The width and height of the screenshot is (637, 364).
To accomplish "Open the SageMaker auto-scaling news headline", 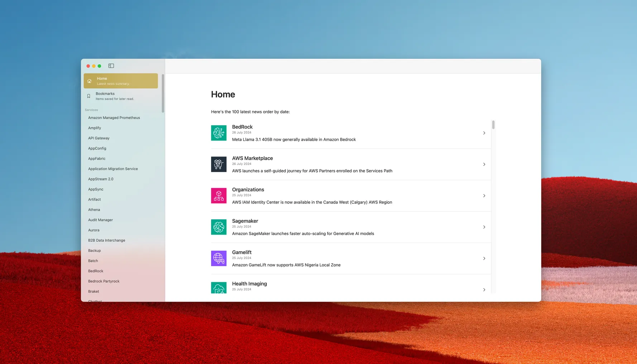I will 303,234.
